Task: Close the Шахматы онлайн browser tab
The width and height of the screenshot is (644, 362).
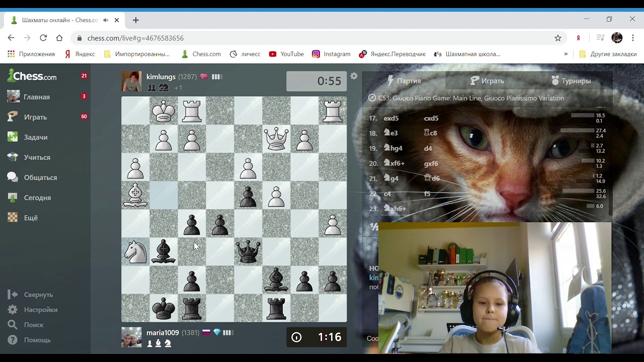Action: tap(117, 20)
